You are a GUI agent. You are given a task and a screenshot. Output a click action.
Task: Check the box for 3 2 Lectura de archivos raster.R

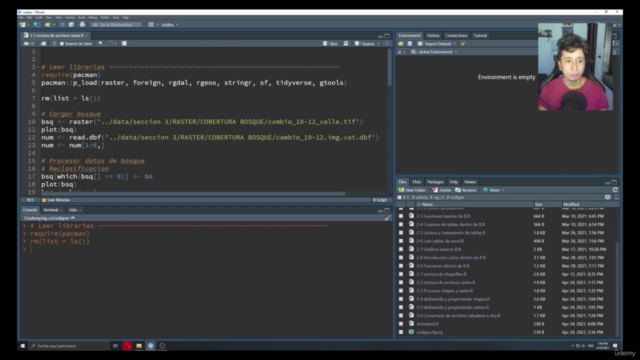401,282
